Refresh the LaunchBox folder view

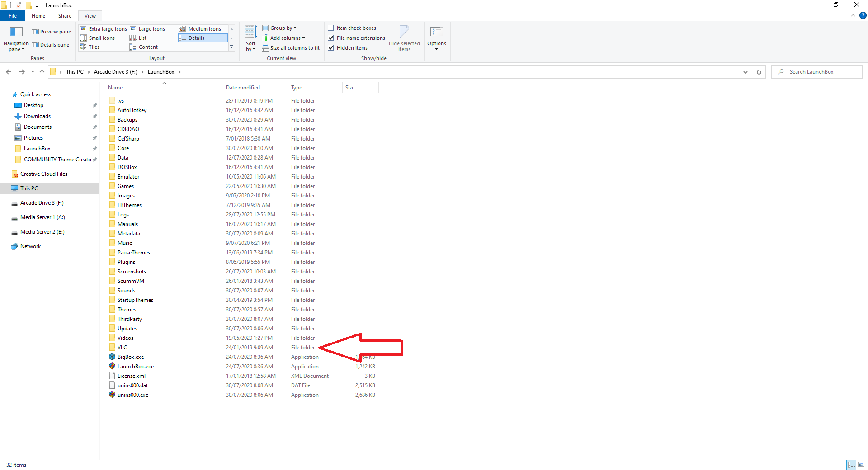pos(759,72)
